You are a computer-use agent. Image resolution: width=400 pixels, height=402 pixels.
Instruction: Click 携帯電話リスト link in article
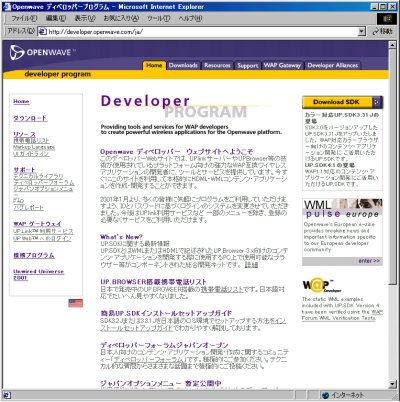223,289
